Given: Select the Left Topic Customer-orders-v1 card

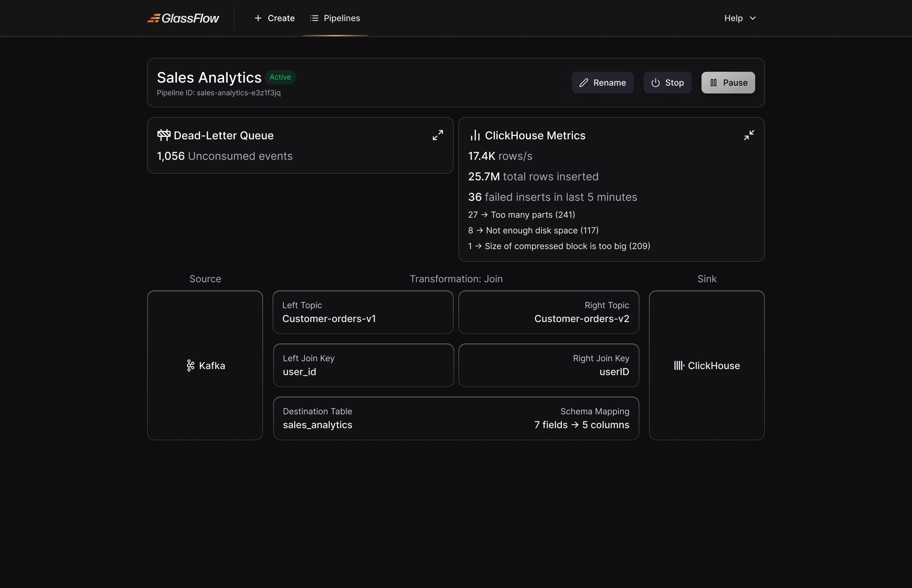Looking at the screenshot, I should coord(363,312).
